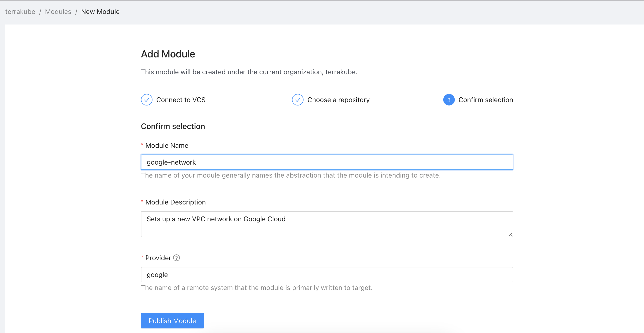Click the Provider help question-mark icon

[x=176, y=258]
